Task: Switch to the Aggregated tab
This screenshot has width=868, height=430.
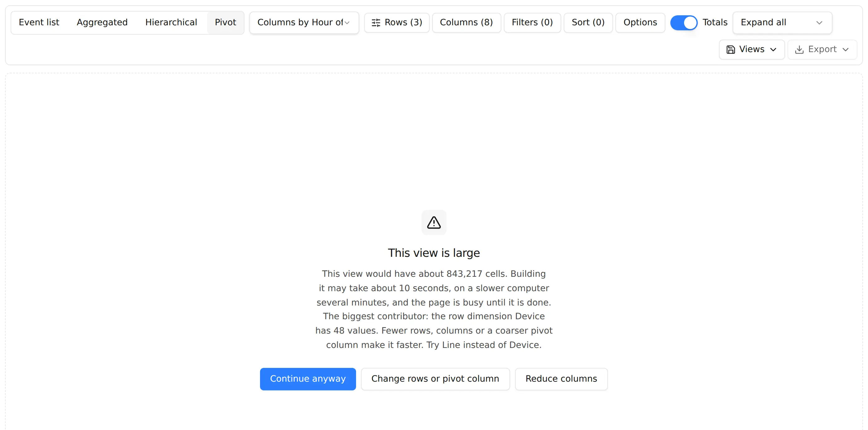Action: point(102,22)
